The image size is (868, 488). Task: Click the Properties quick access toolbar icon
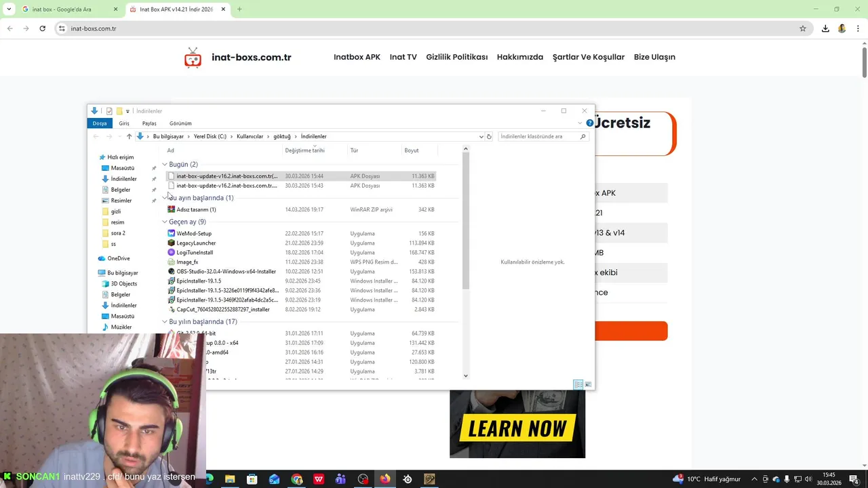(109, 111)
